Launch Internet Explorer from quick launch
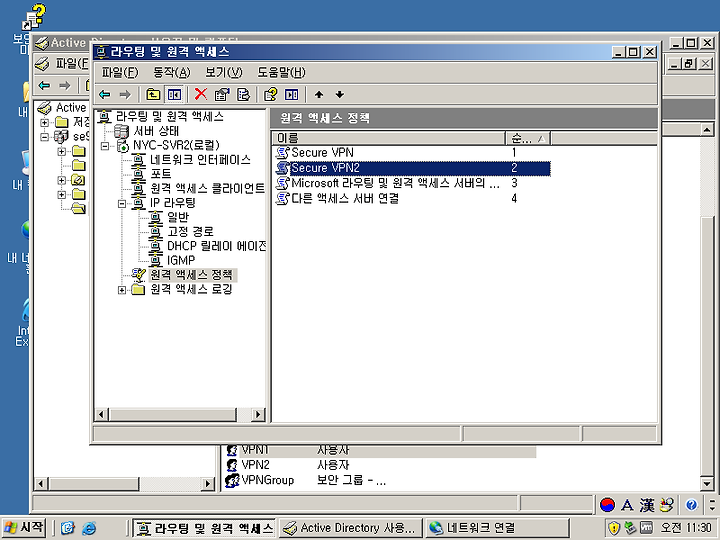This screenshot has height=540, width=720. pyautogui.click(x=89, y=528)
